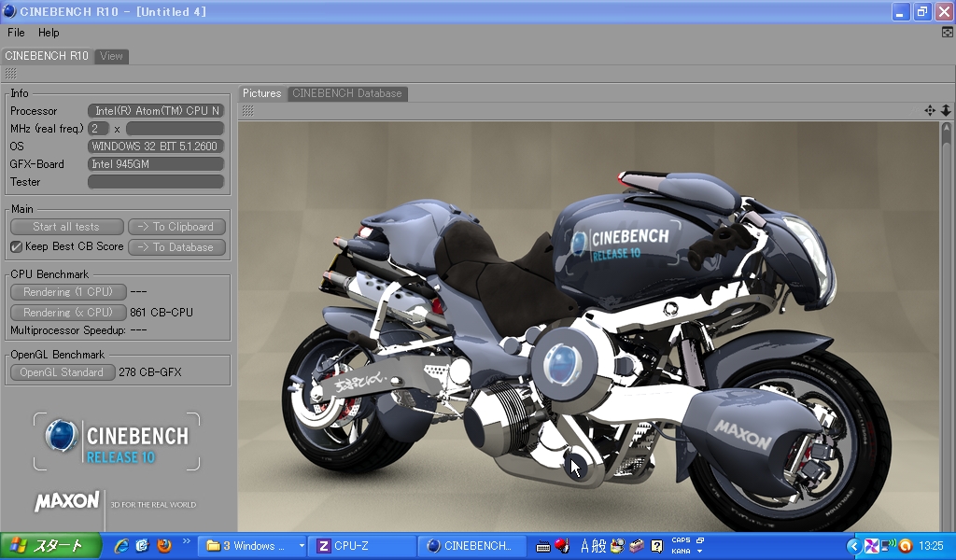Toggle KANA in language bar
Viewport: 956px width, 560px height.
click(681, 551)
